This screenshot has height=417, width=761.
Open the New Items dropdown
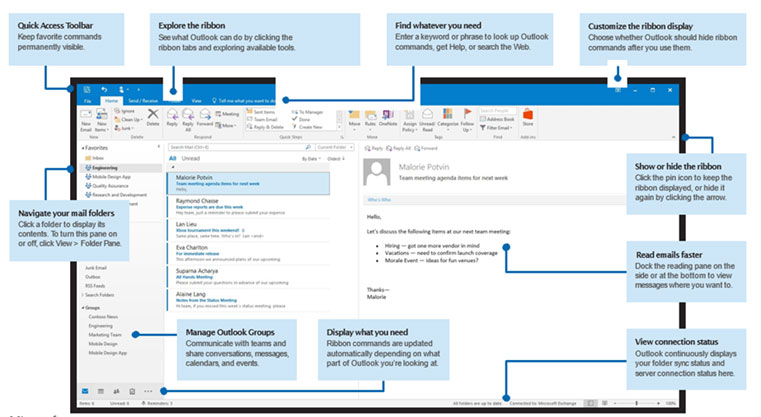point(101,120)
